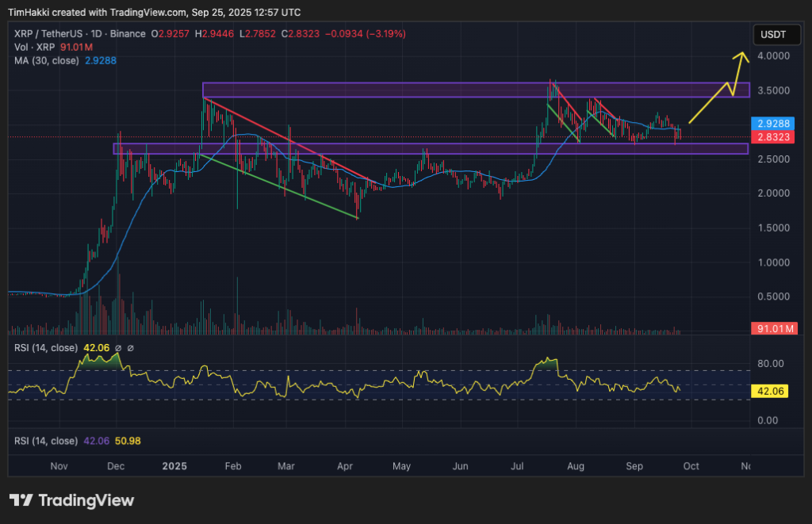Select the green descending trendline near April

click(278, 186)
